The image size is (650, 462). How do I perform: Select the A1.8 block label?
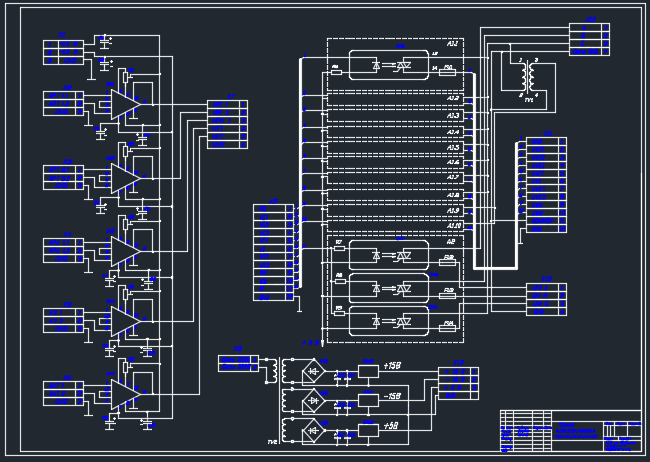(x=453, y=195)
